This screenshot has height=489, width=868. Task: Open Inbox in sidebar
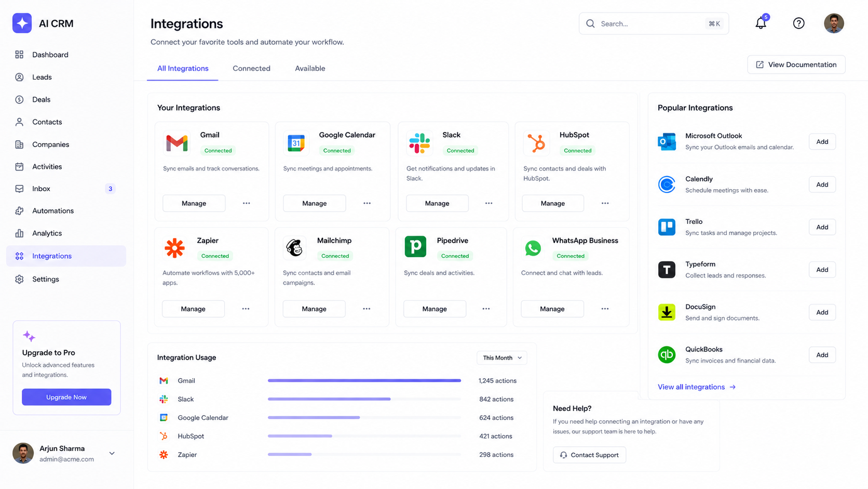click(66, 189)
